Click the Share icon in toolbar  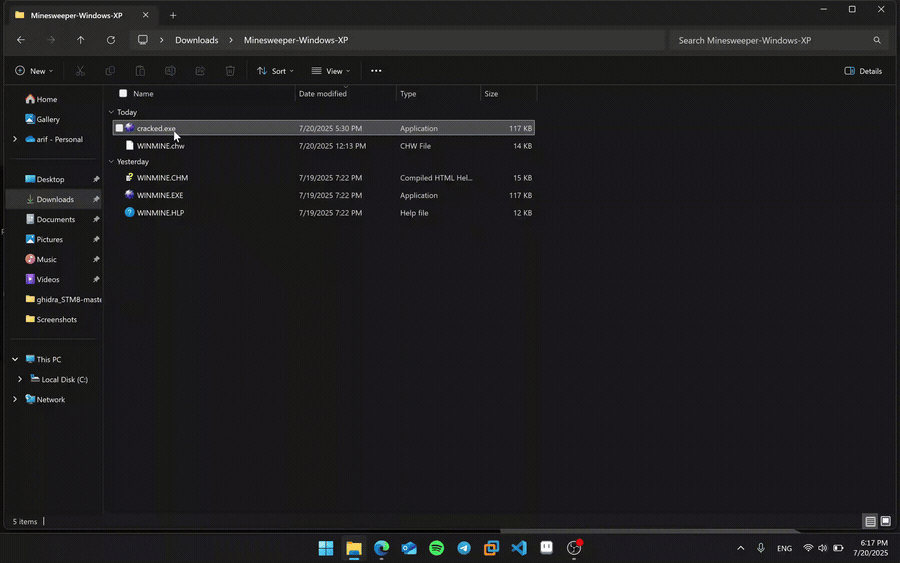tap(200, 71)
